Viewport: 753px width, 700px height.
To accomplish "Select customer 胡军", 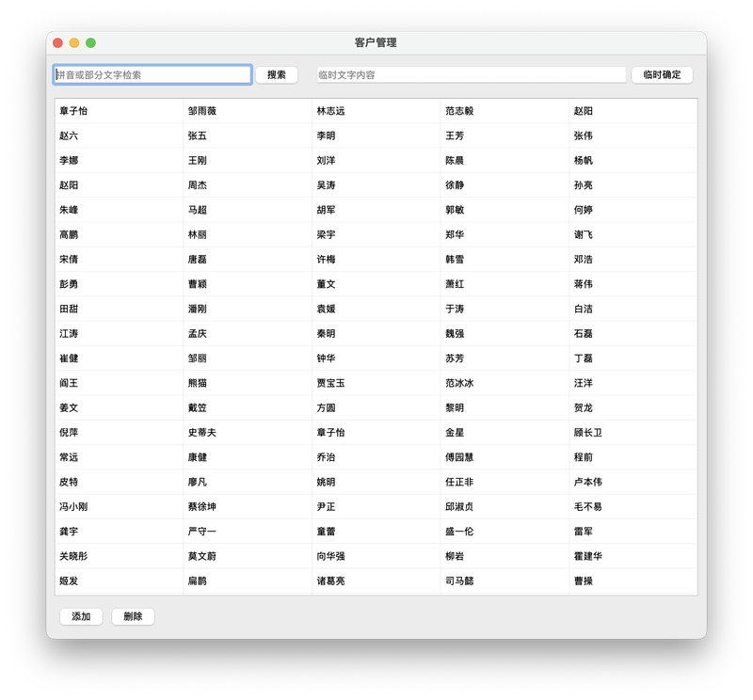I will click(376, 210).
